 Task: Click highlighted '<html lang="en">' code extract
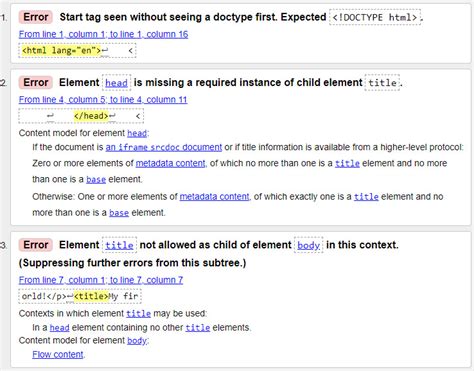click(61, 51)
